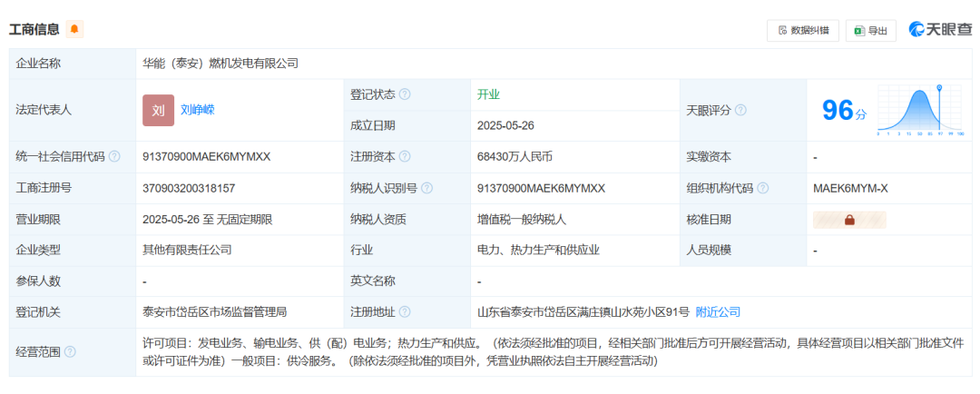This screenshot has height=394, width=980.
Task: Export data with the 导出 button
Action: [870, 30]
